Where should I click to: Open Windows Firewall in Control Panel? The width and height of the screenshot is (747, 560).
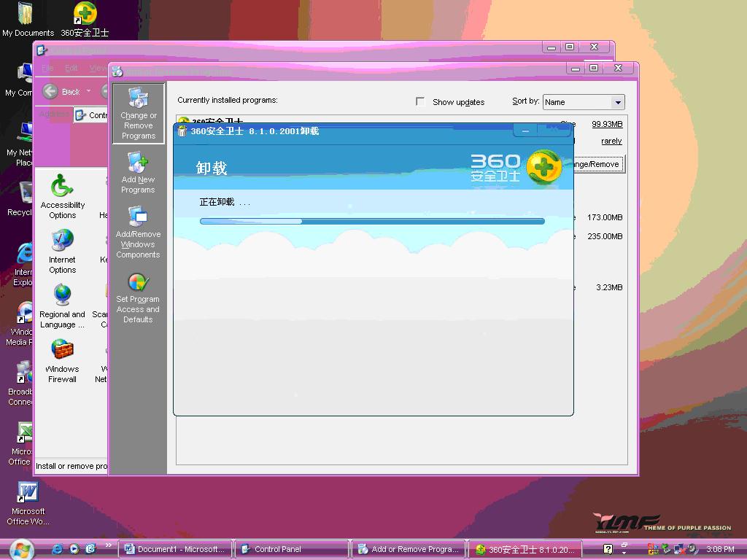pos(63,360)
